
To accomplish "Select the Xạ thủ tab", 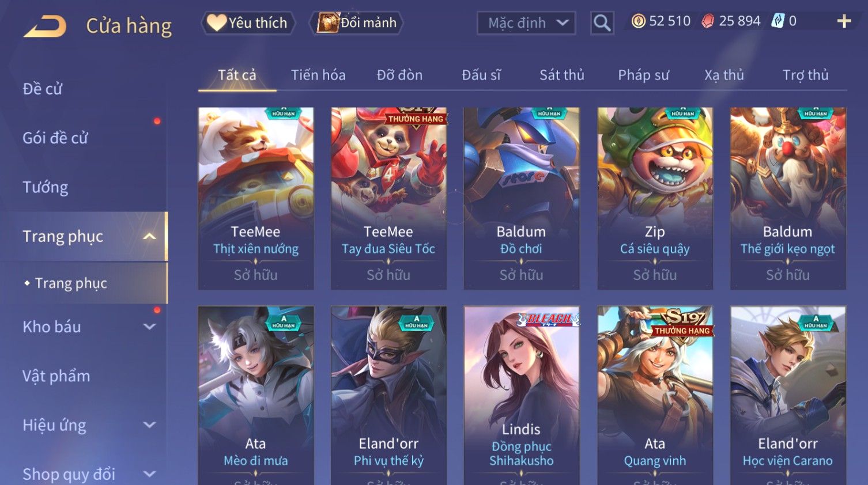I will (x=724, y=75).
